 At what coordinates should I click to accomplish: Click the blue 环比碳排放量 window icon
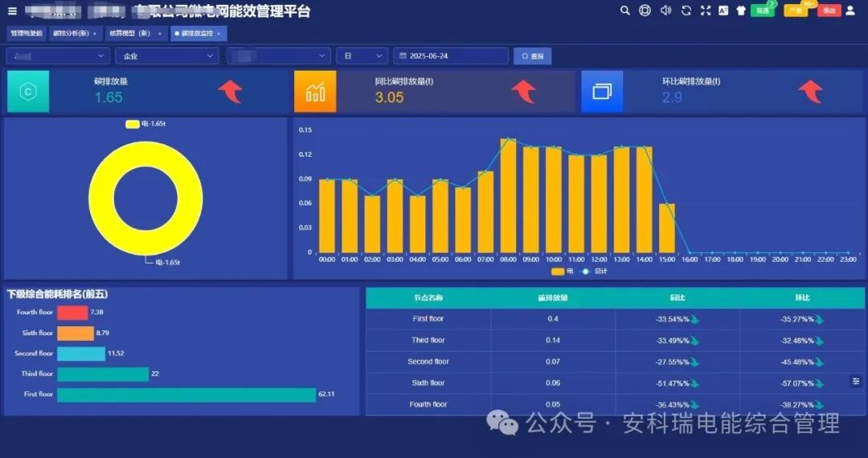[602, 92]
